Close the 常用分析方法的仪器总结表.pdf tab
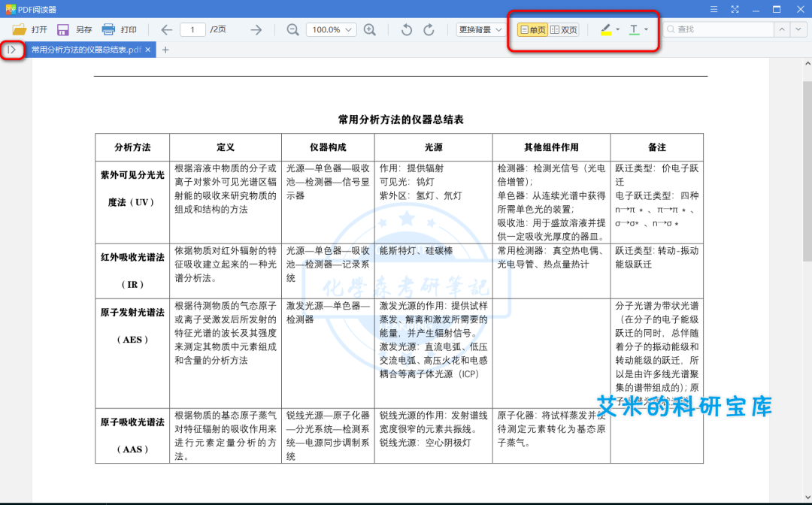This screenshot has width=812, height=505. tap(148, 50)
